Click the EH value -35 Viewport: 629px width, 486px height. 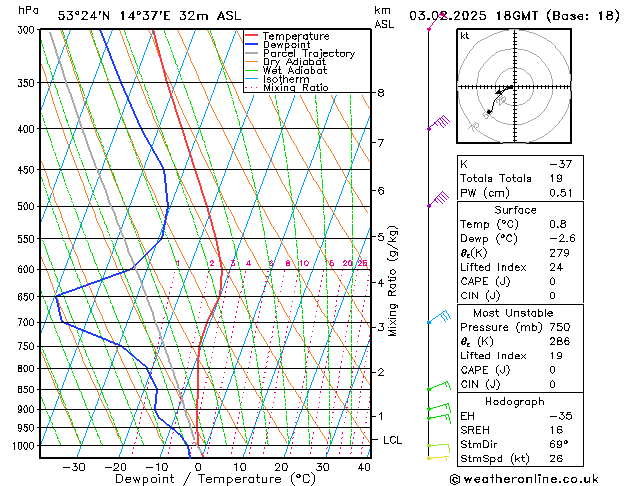pos(560,416)
